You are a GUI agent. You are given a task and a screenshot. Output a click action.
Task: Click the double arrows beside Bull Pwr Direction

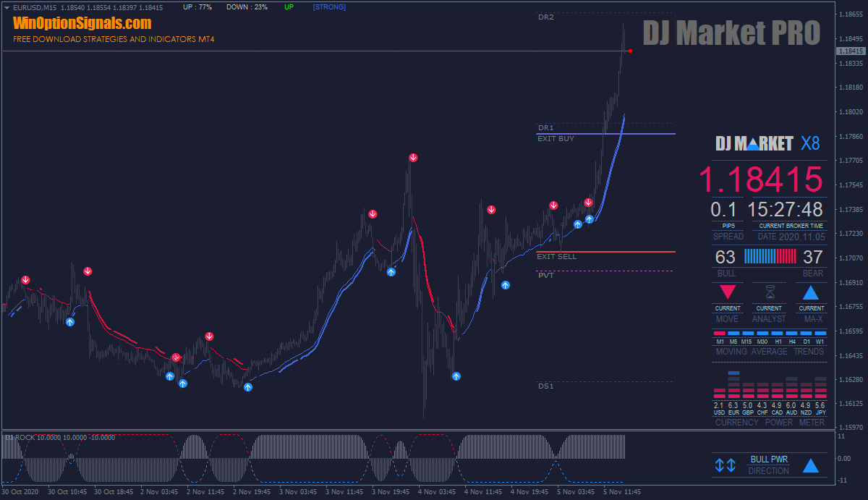click(x=725, y=465)
